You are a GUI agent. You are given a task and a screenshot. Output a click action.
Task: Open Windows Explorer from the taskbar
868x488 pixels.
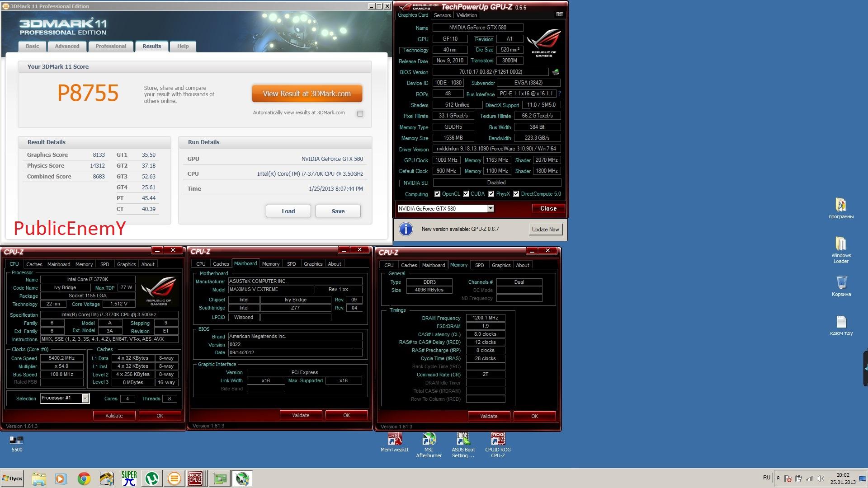click(x=39, y=479)
